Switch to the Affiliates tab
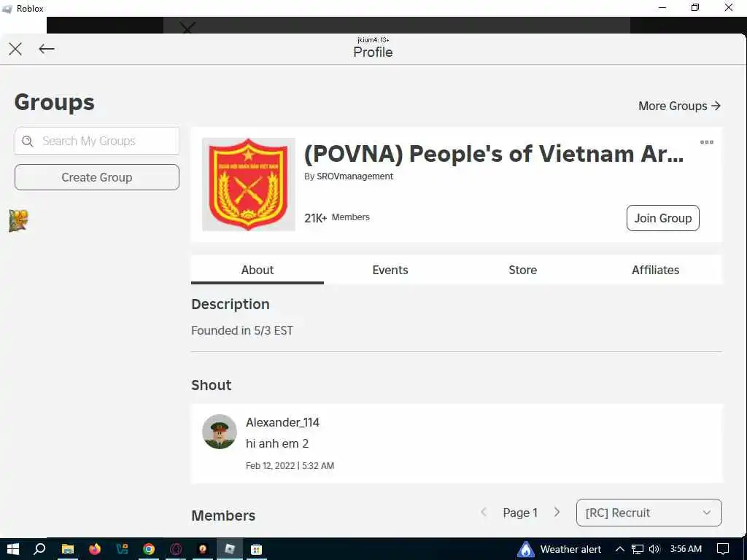This screenshot has width=747, height=560. [x=656, y=270]
